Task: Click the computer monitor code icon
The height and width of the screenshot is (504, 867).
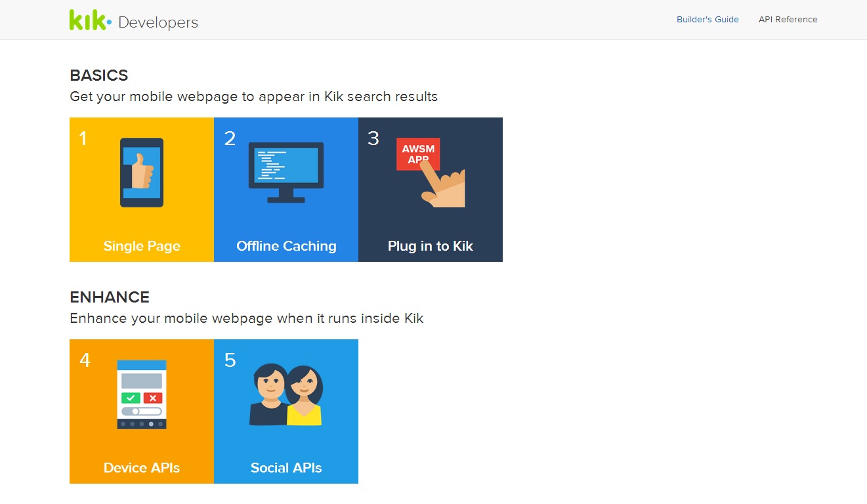Action: [286, 173]
